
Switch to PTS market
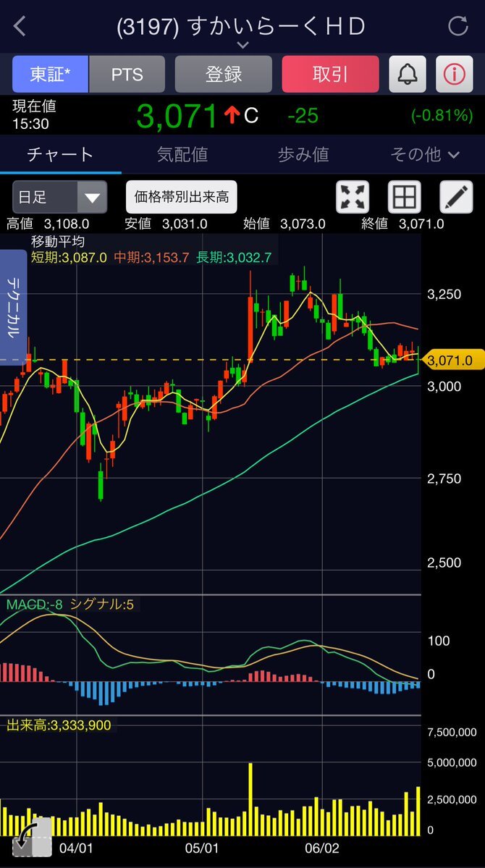[127, 74]
